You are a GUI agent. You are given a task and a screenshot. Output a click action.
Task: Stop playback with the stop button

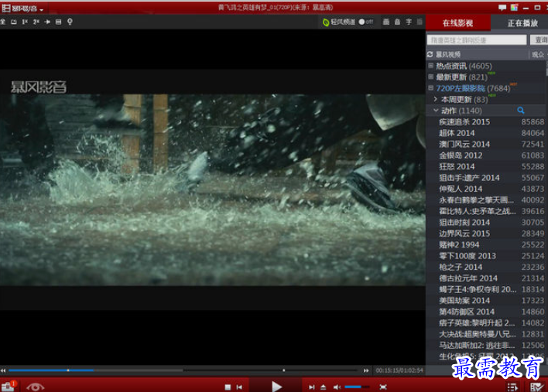tap(228, 387)
